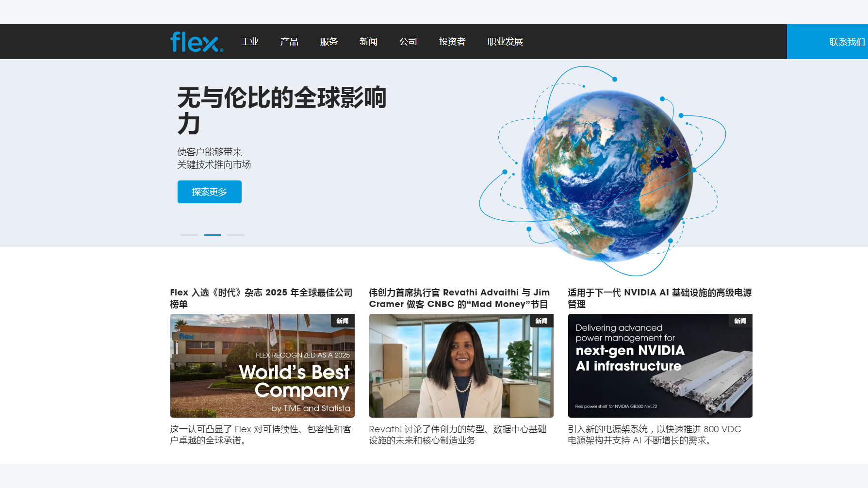
Task: Switch to the first carousel slide indicator
Action: click(x=189, y=235)
